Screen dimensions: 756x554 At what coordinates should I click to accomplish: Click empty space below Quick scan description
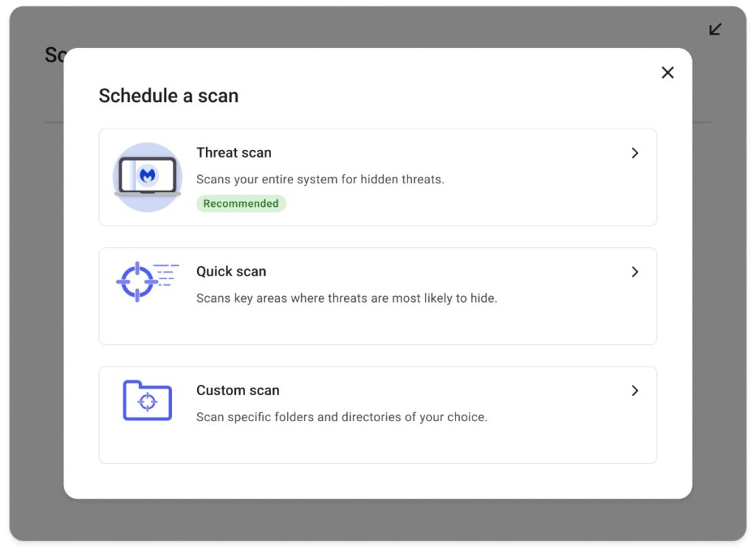(369, 325)
